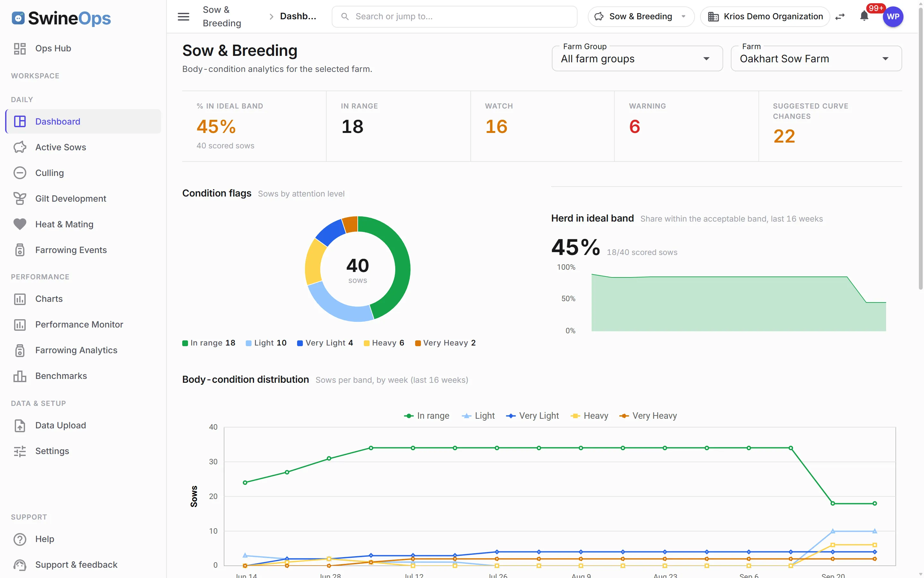Click the Farrowing Analytics icon
The height and width of the screenshot is (578, 924).
20,350
